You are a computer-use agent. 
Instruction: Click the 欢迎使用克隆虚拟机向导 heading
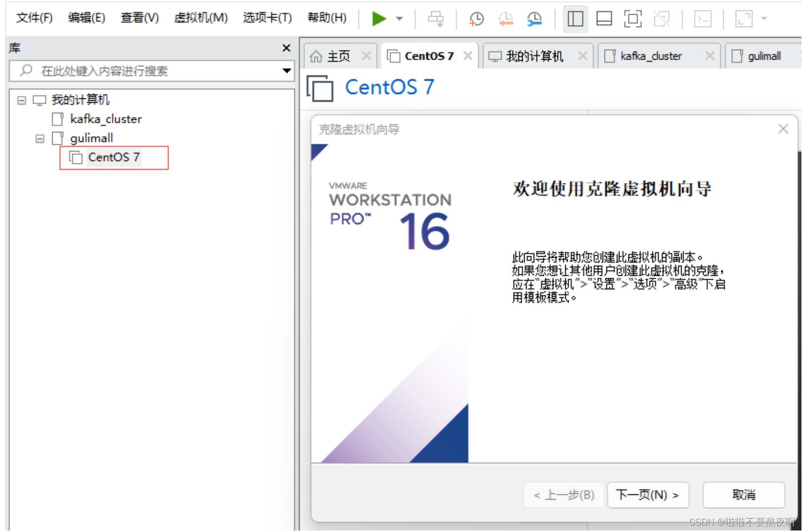coord(612,189)
